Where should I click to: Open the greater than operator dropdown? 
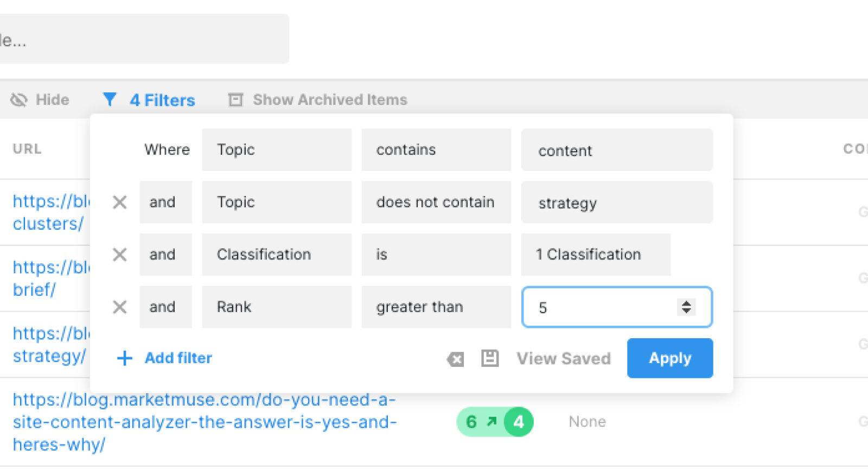coord(436,307)
